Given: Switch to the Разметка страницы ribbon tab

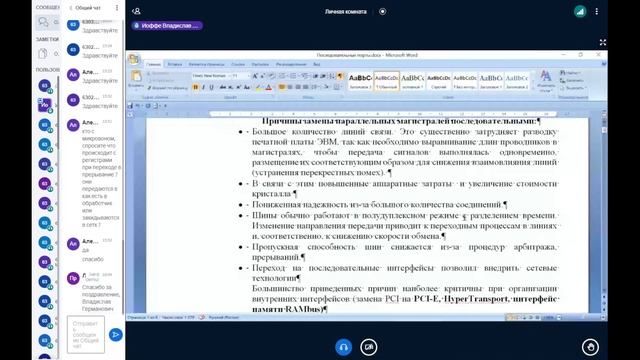Looking at the screenshot, I should click(206, 64).
